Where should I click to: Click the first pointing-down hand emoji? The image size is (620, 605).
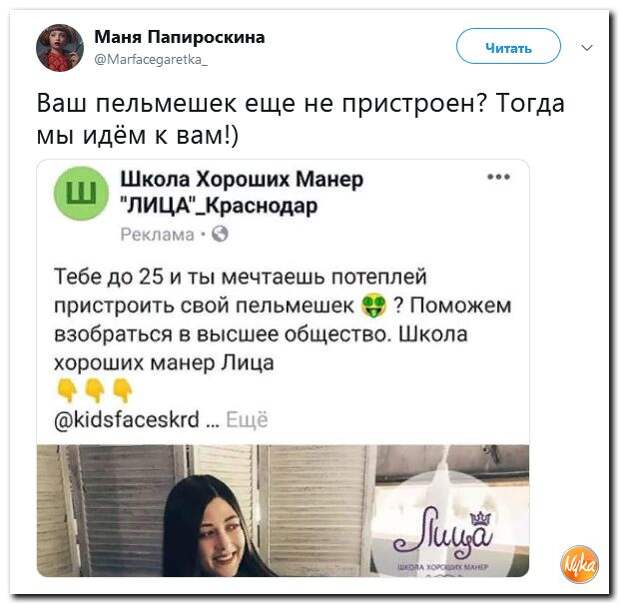pyautogui.click(x=67, y=390)
